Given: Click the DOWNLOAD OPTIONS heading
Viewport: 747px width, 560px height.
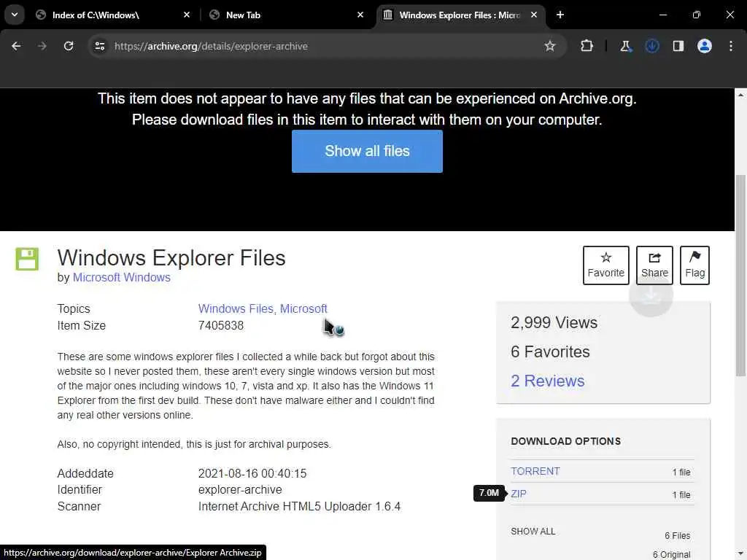Looking at the screenshot, I should pos(566,441).
